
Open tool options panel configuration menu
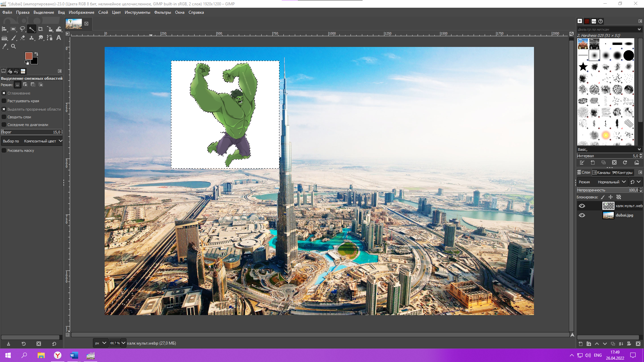60,71
